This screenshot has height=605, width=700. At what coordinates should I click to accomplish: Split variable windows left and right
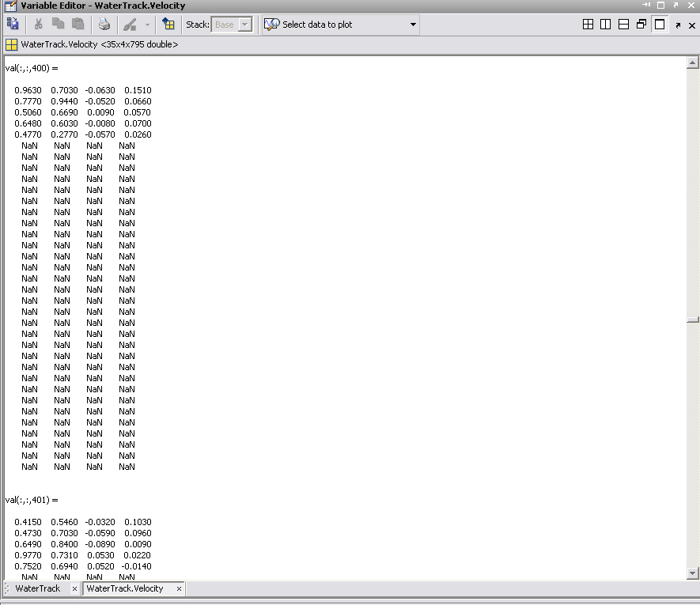click(x=605, y=25)
